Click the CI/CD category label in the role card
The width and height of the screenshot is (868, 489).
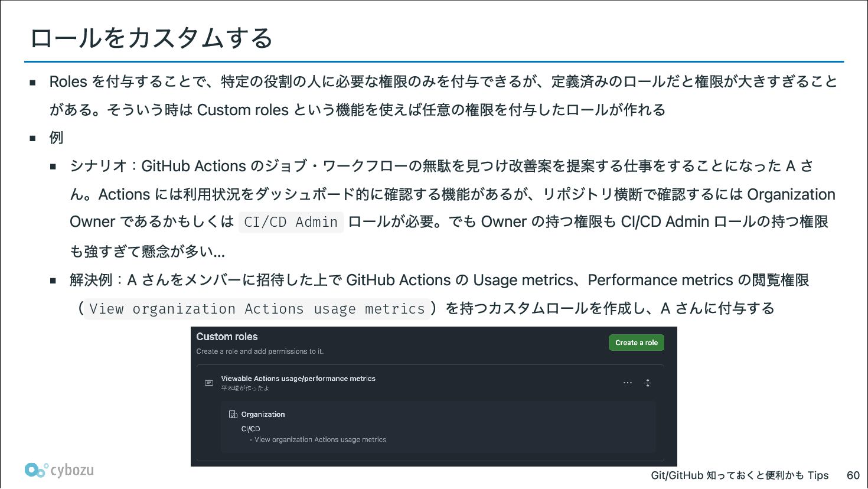(250, 429)
